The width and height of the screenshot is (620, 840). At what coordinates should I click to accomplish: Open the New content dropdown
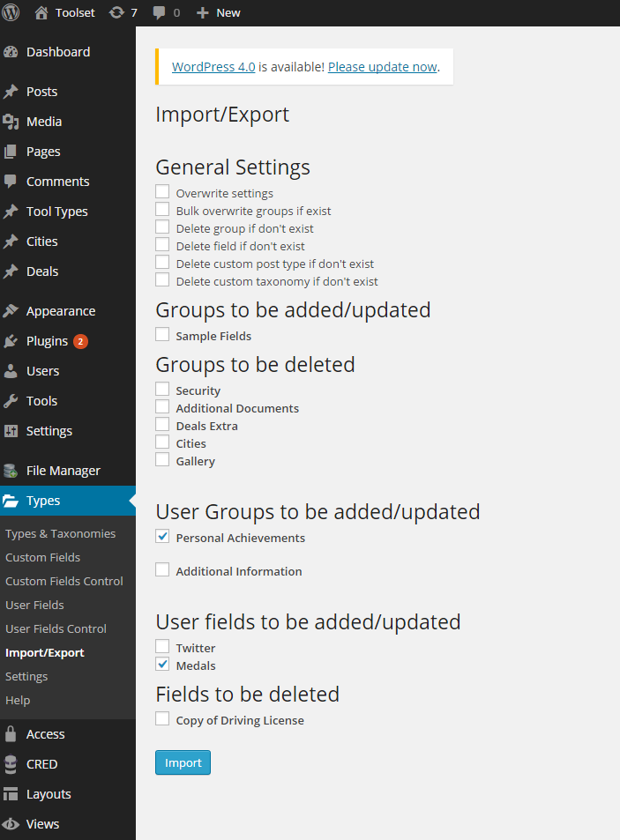pos(218,13)
